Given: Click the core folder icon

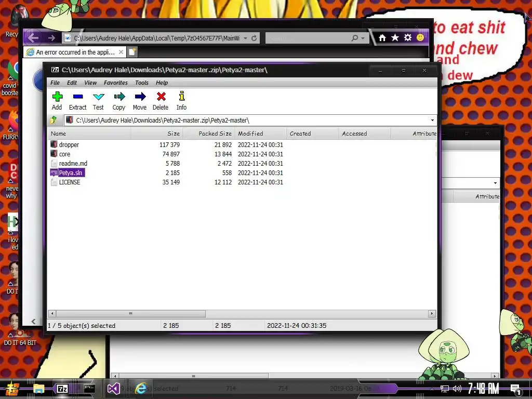Looking at the screenshot, I should pyautogui.click(x=54, y=154).
